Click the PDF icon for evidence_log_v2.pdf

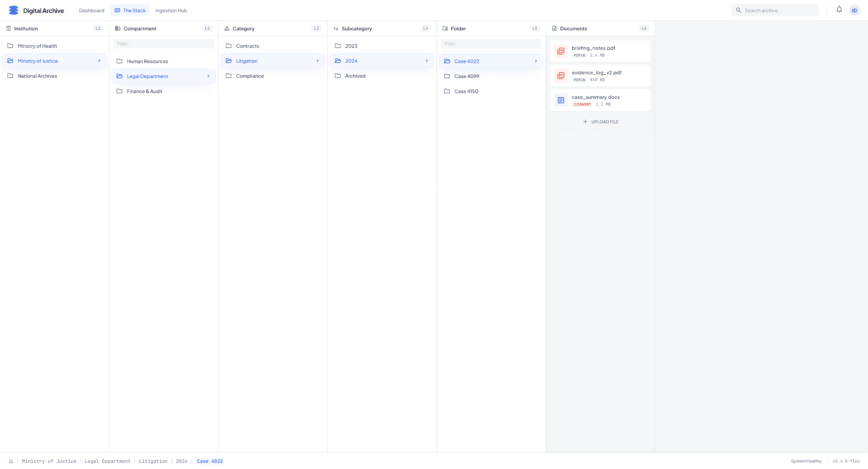tap(561, 76)
